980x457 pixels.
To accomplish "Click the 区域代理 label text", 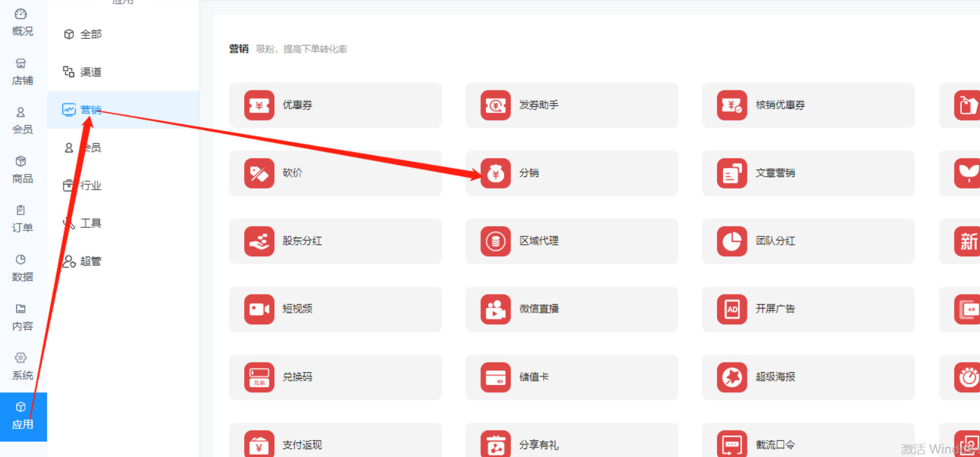I will point(539,241).
